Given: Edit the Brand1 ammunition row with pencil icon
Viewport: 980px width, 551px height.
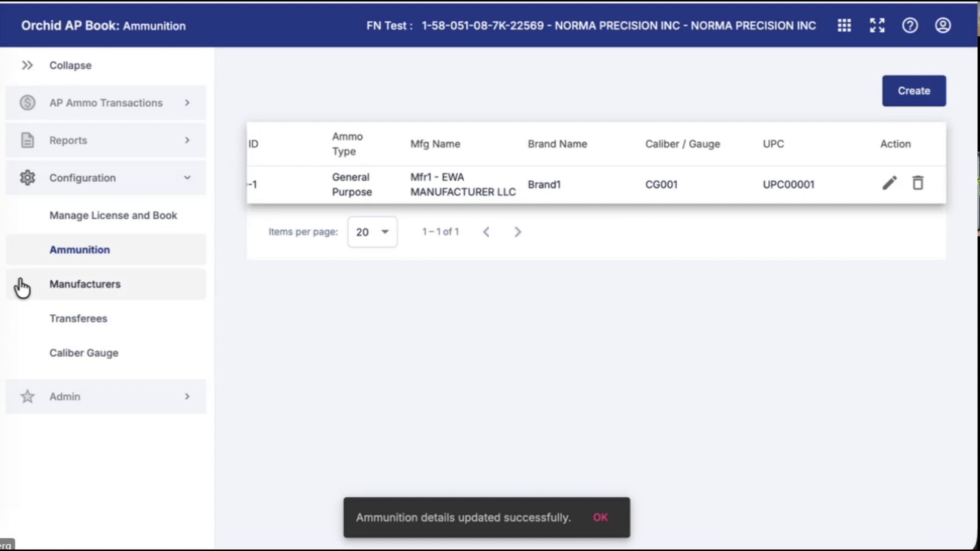Looking at the screenshot, I should (x=889, y=183).
